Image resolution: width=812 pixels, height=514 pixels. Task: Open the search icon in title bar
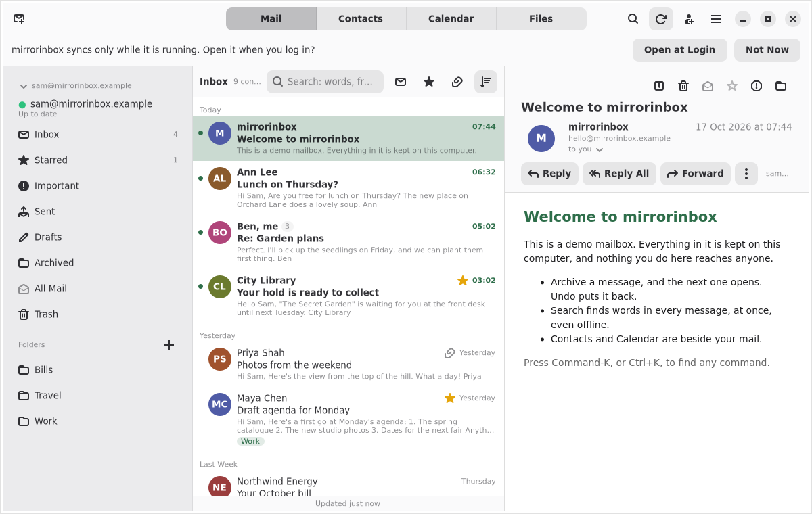click(x=633, y=19)
